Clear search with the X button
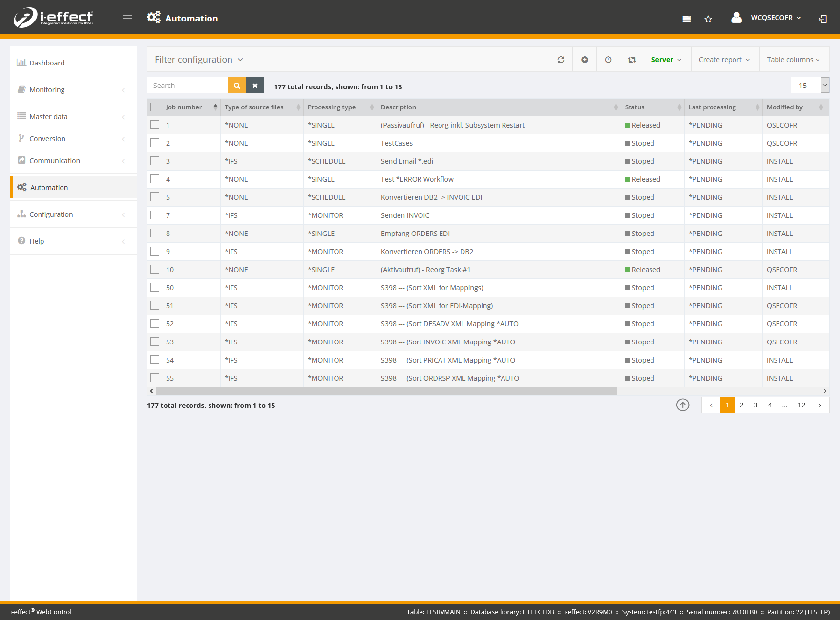Image resolution: width=840 pixels, height=620 pixels. [255, 86]
